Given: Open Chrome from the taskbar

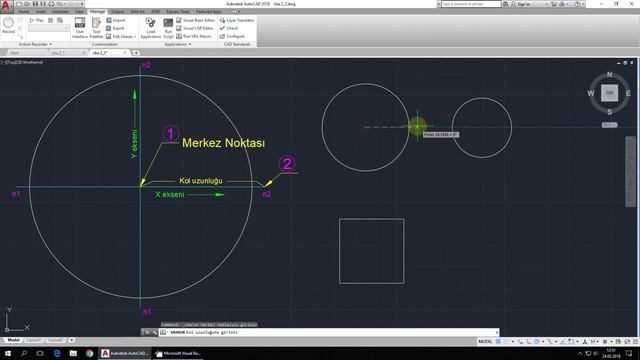Looking at the screenshot, I should pyautogui.click(x=89, y=353).
